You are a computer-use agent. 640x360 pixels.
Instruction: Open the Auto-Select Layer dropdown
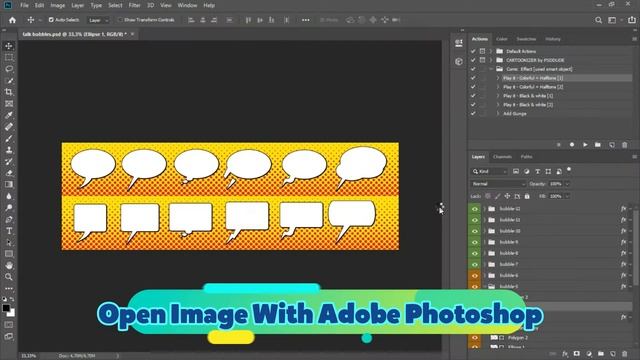(98, 20)
